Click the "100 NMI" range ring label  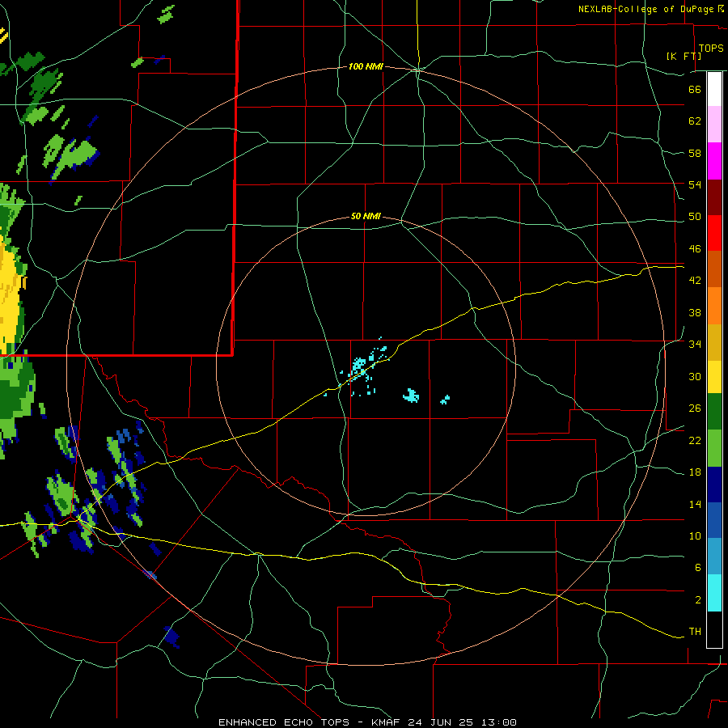click(366, 67)
